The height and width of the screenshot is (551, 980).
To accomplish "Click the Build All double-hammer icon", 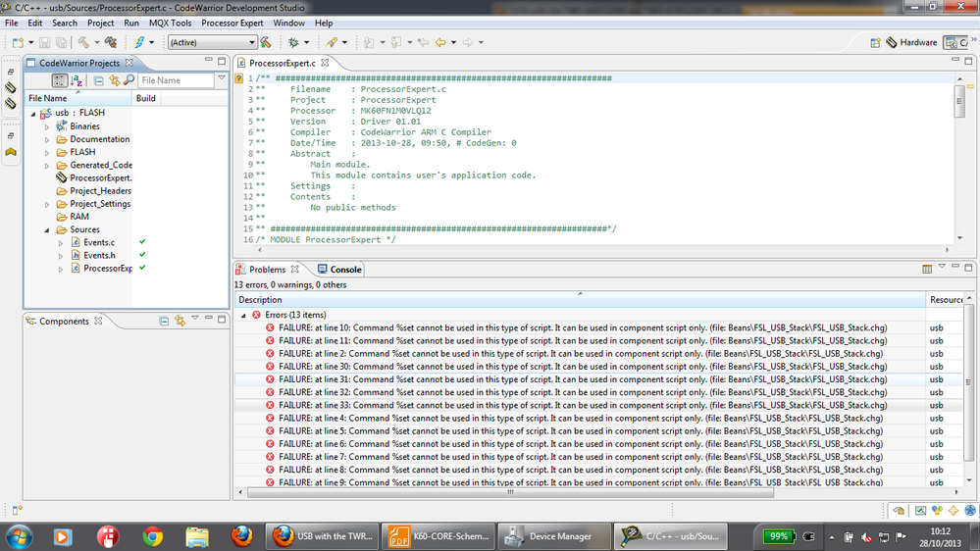I will click(111, 42).
